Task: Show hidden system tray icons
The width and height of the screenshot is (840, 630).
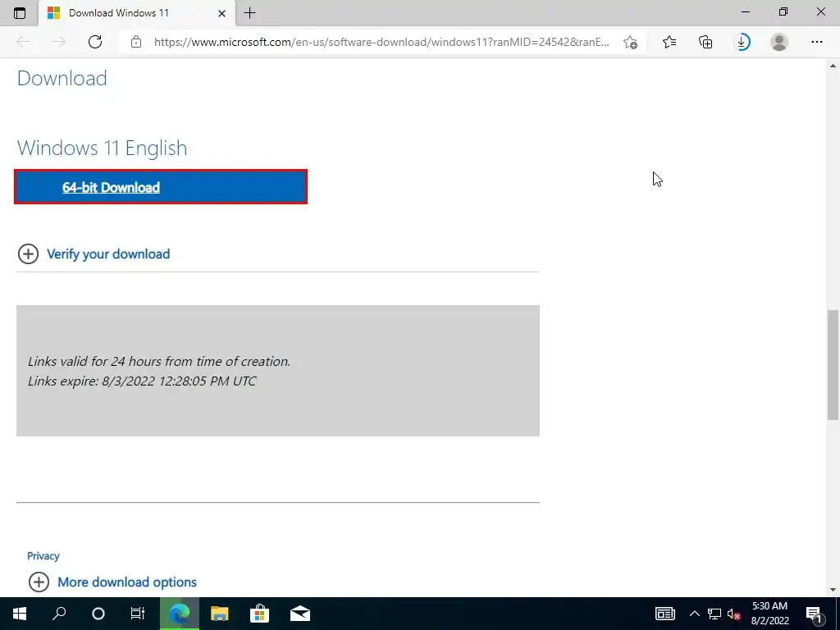Action: (x=694, y=614)
